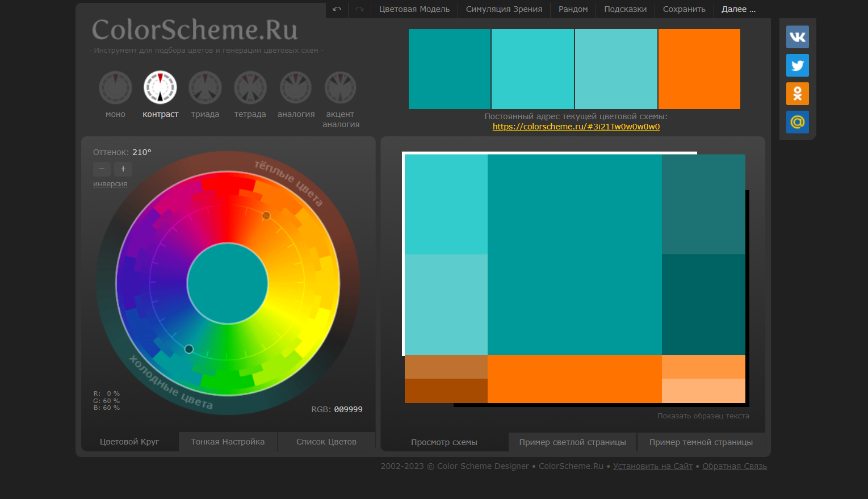Open the permanent colorscheme.ru scheme URL

tap(576, 127)
